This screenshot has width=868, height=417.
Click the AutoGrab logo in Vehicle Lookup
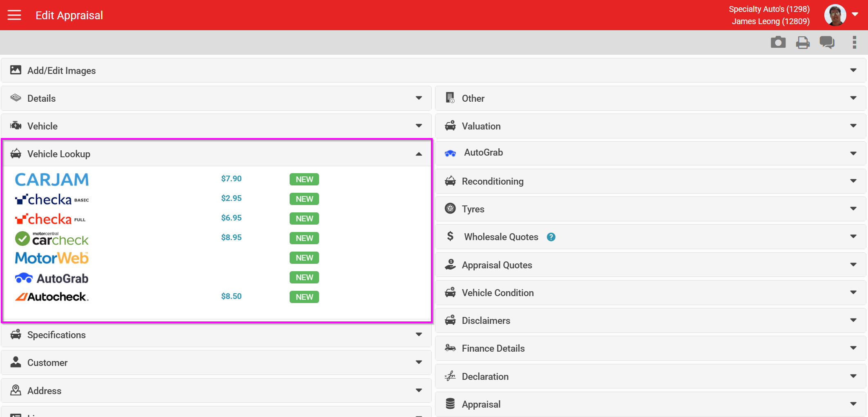pos(52,278)
